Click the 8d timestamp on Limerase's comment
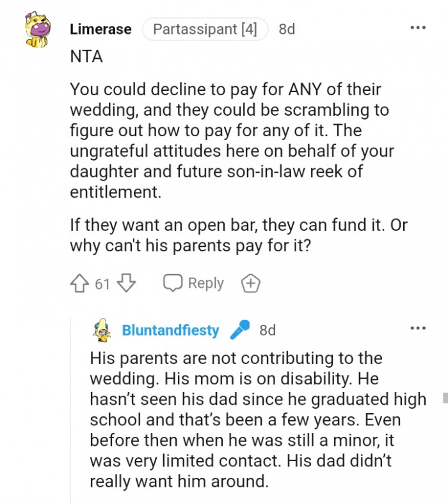This screenshot has width=448, height=504. tap(287, 29)
